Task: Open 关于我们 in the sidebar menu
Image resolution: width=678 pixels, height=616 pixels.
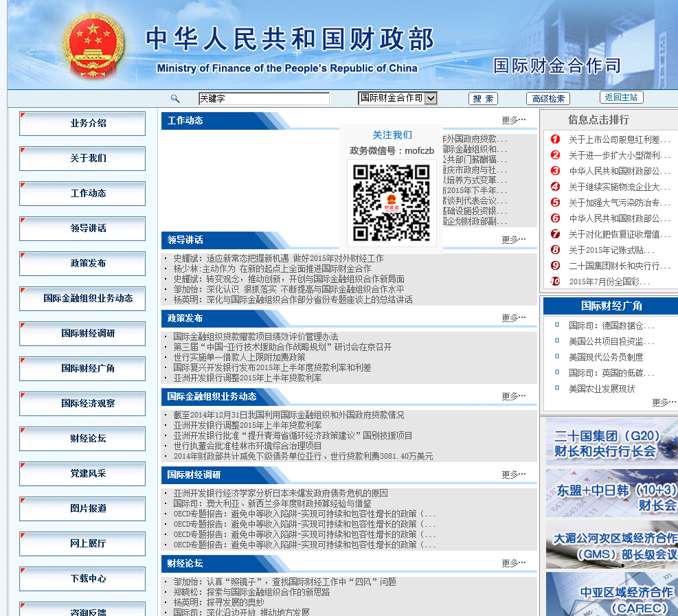Action: (x=82, y=159)
